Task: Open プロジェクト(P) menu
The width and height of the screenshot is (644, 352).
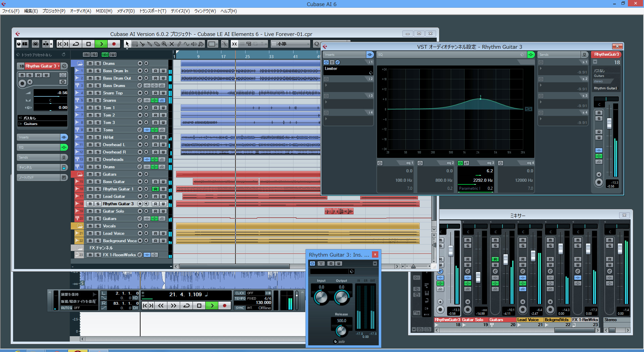Action: coord(54,11)
